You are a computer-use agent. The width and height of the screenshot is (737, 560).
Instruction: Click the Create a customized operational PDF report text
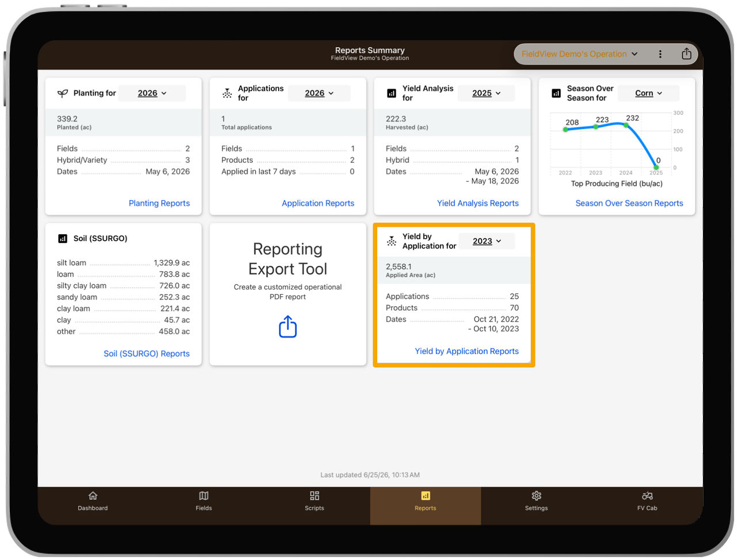(x=288, y=292)
